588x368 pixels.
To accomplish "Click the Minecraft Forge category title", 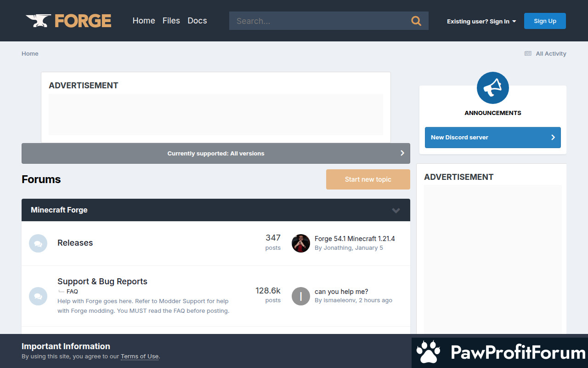I will click(x=59, y=210).
